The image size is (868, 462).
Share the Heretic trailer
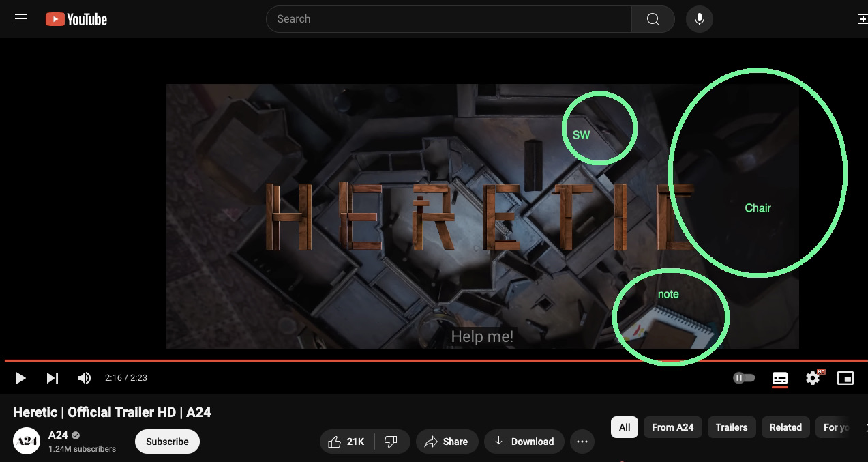coord(447,442)
